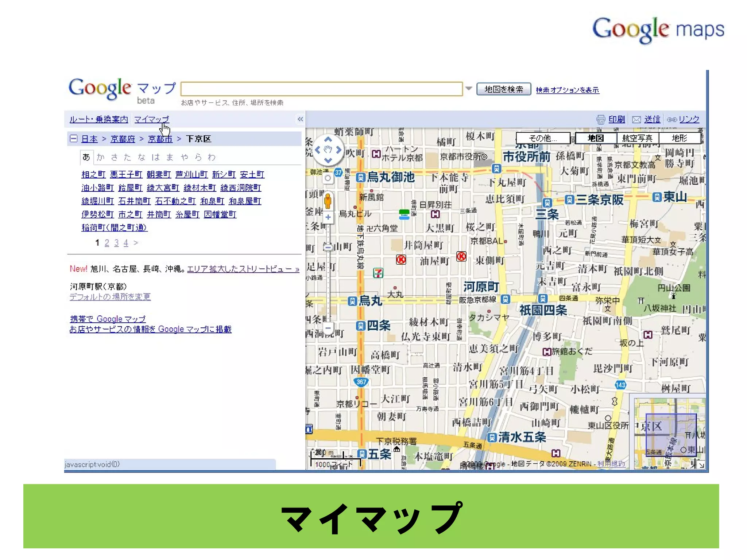The image size is (747, 560).
Task: Click the zoom out minus button at slider bottom
Action: pyautogui.click(x=328, y=328)
